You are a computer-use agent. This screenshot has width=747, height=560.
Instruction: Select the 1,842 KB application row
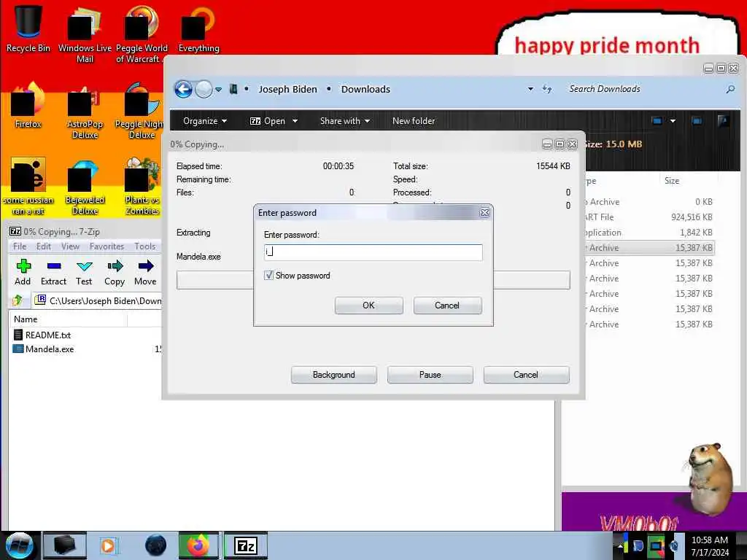(x=650, y=233)
